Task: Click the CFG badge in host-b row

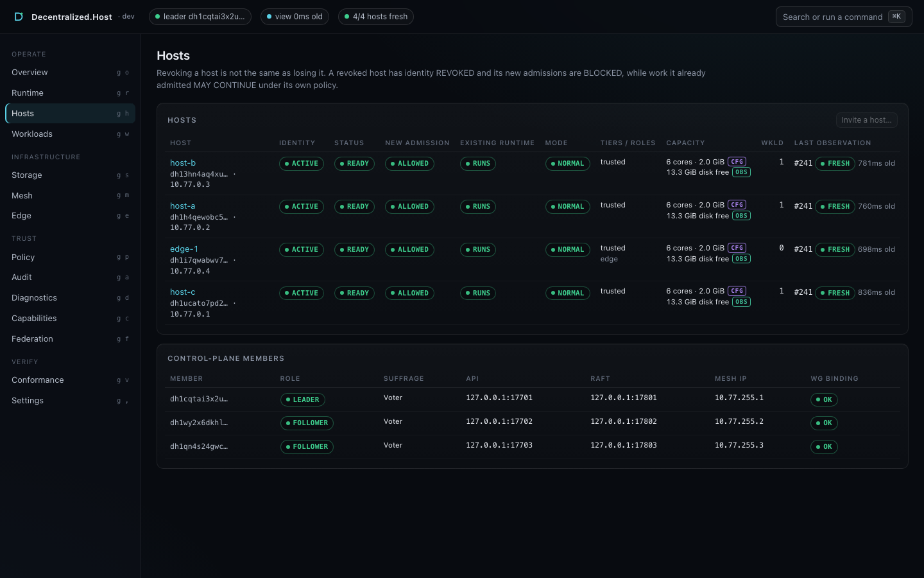Action: (x=737, y=162)
